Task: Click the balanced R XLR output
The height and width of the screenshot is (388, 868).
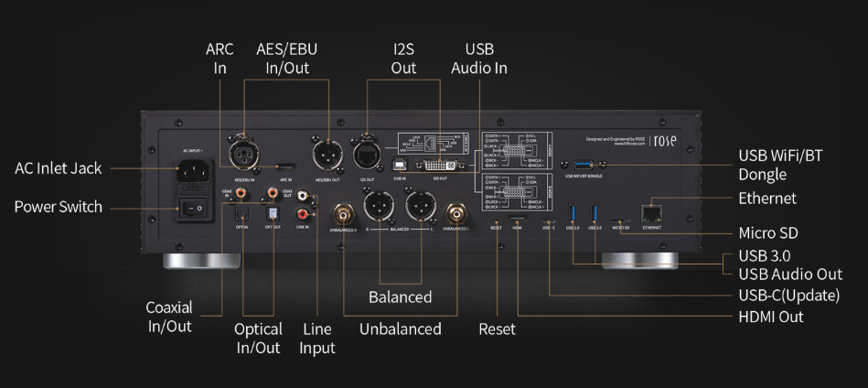Action: click(x=379, y=207)
